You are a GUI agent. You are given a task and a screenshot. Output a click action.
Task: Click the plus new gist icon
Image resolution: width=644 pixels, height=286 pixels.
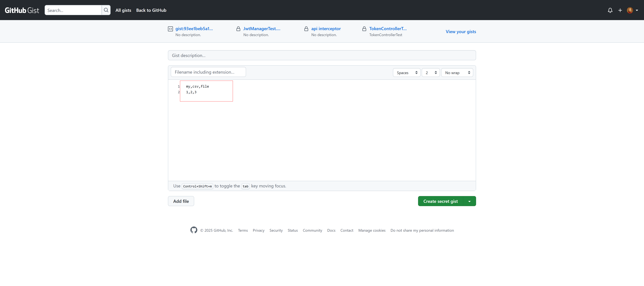(x=620, y=10)
